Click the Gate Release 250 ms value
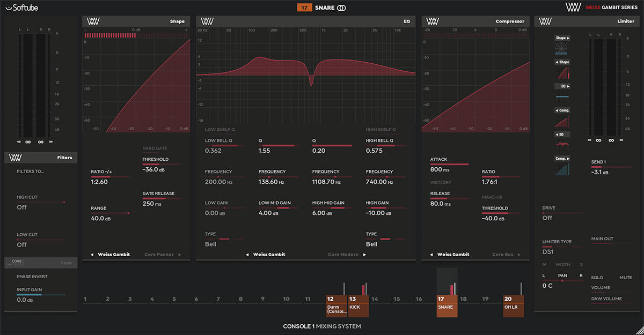This screenshot has height=335, width=644. click(152, 204)
